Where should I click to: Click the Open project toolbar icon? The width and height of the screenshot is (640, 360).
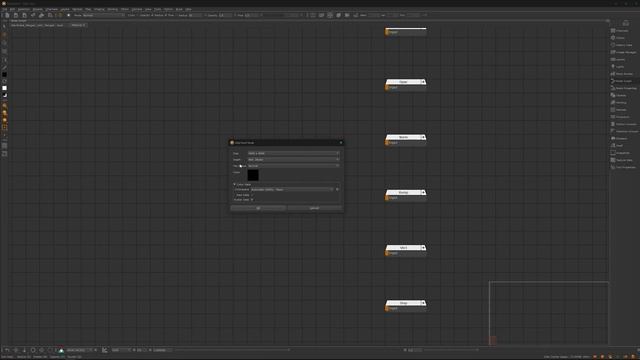click(x=16, y=15)
